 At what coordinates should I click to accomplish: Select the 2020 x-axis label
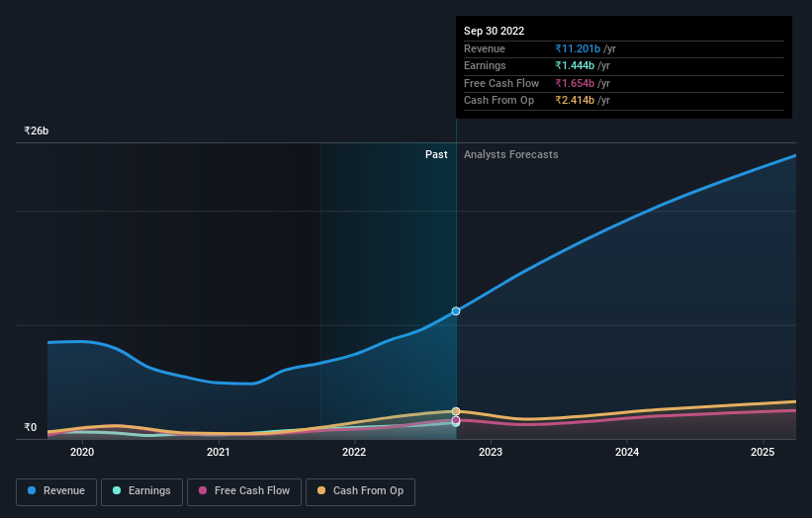(x=82, y=452)
